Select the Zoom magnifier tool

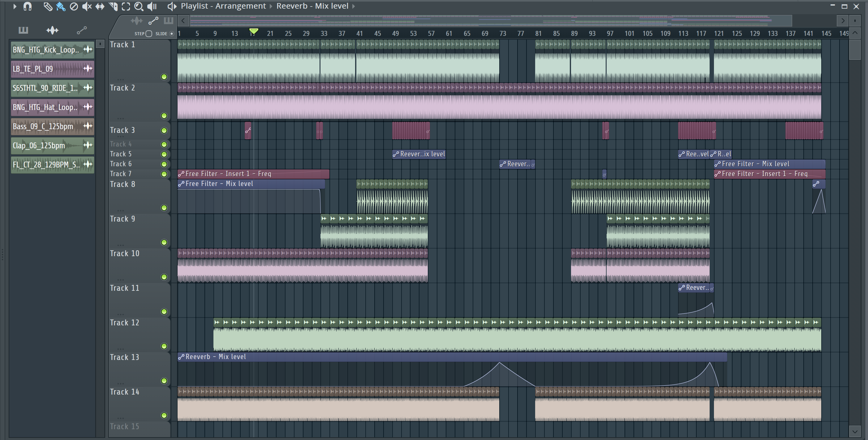139,6
